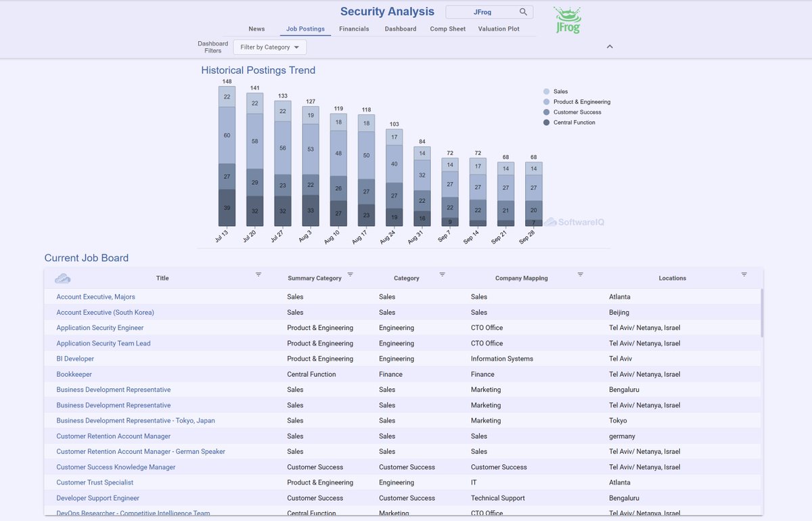Switch to the Financials tab

[355, 28]
